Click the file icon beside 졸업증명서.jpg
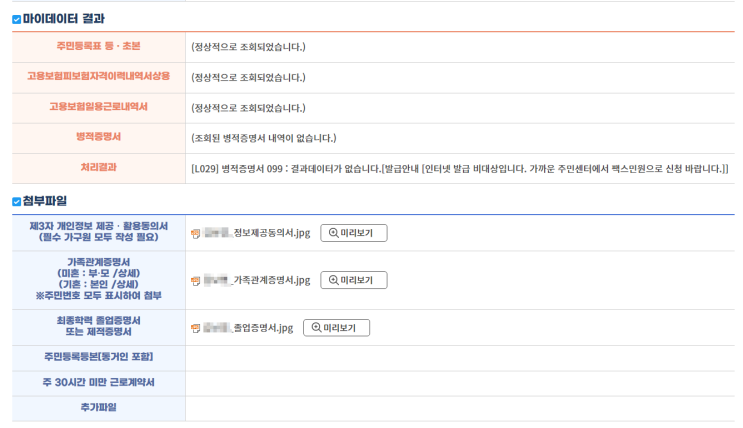Image resolution: width=743 pixels, height=428 pixels. tap(195, 328)
